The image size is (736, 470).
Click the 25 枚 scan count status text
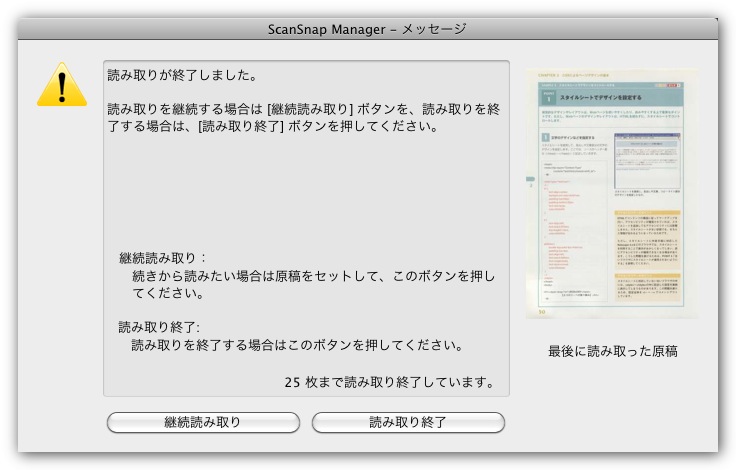pos(389,381)
